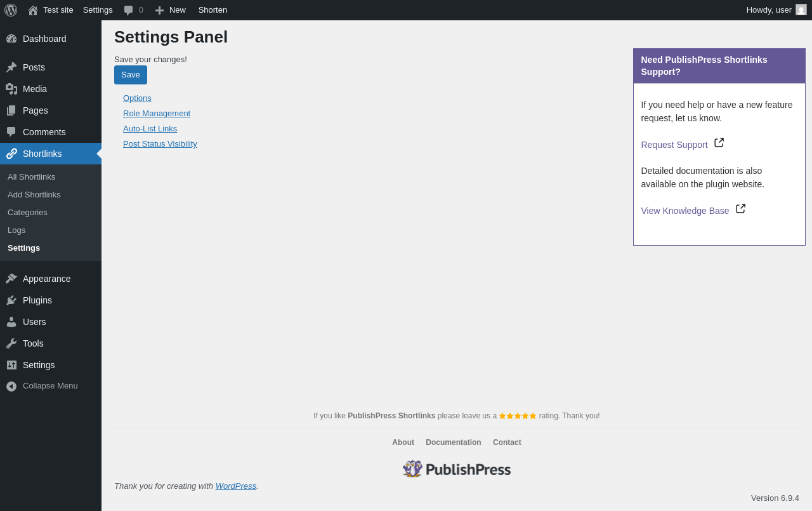Click the user avatar in admin bar
This screenshot has height=511, width=812.
click(x=801, y=10)
